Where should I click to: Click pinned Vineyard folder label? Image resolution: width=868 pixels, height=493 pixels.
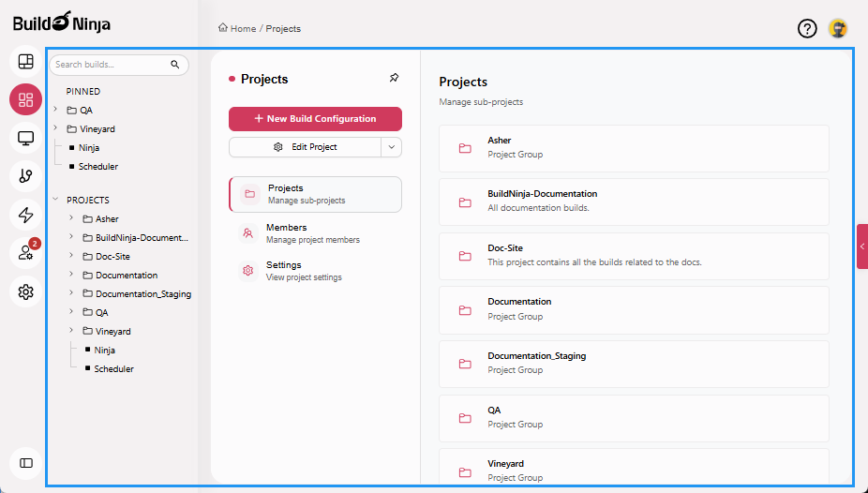(97, 129)
